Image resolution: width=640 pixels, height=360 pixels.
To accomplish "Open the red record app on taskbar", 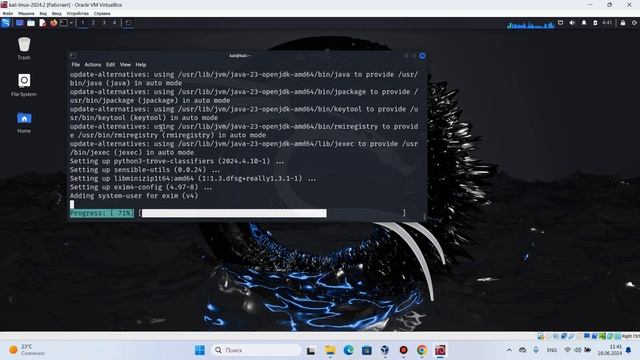I will point(403,350).
